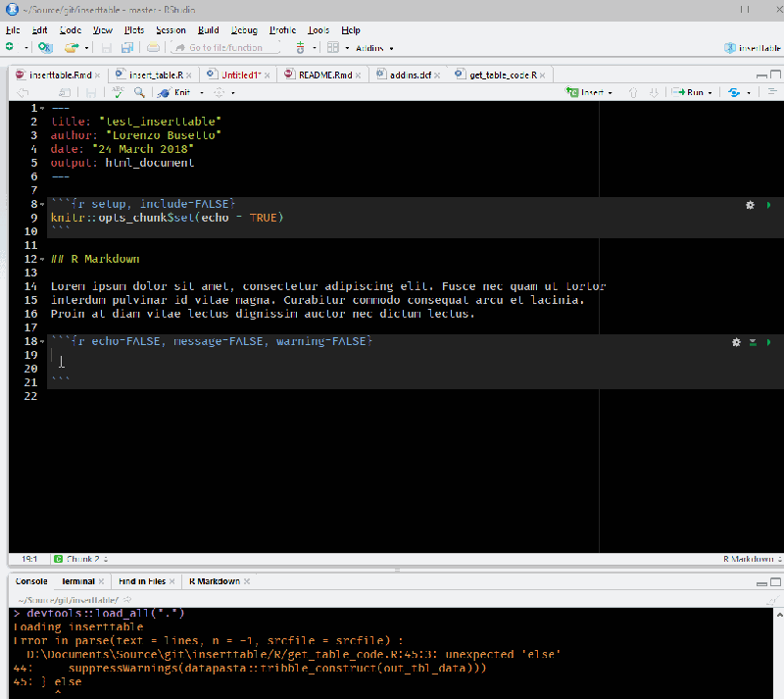Open the Run dropdown arrow

(x=710, y=92)
